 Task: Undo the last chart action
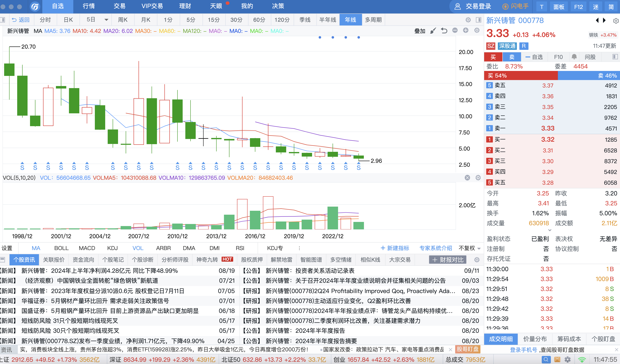coord(444,31)
